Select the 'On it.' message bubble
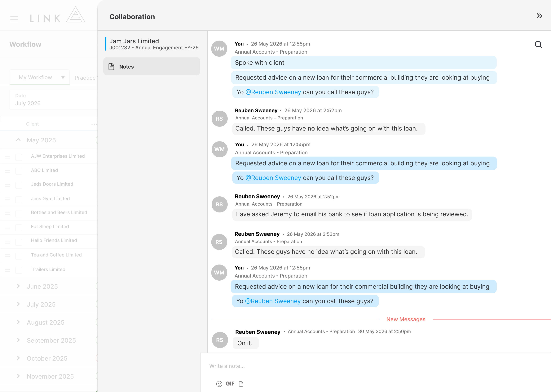Image resolution: width=551 pixels, height=392 pixels. tap(246, 343)
